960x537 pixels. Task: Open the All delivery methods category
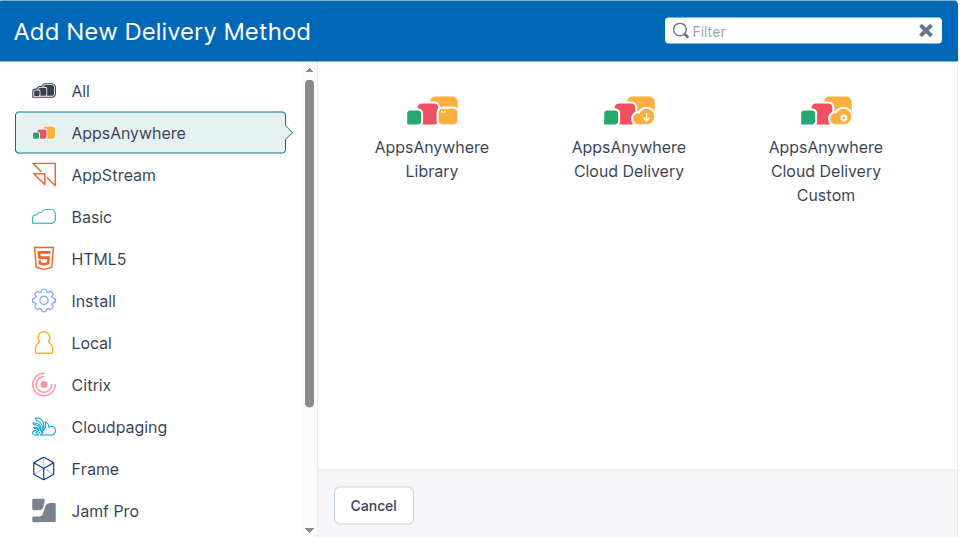(80, 91)
